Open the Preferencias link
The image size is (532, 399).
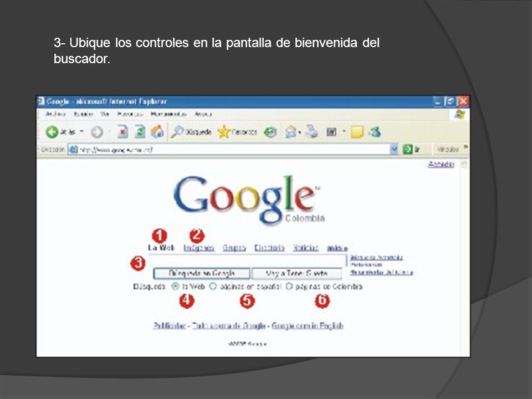[366, 265]
